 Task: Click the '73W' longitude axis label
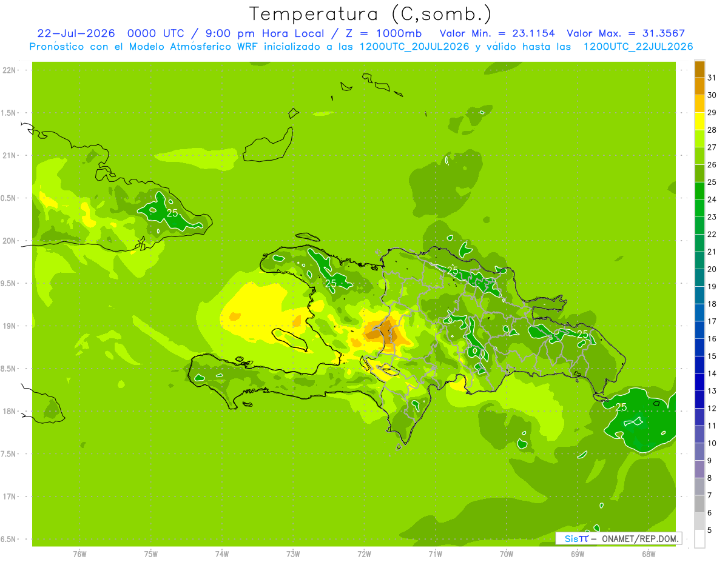(x=293, y=554)
